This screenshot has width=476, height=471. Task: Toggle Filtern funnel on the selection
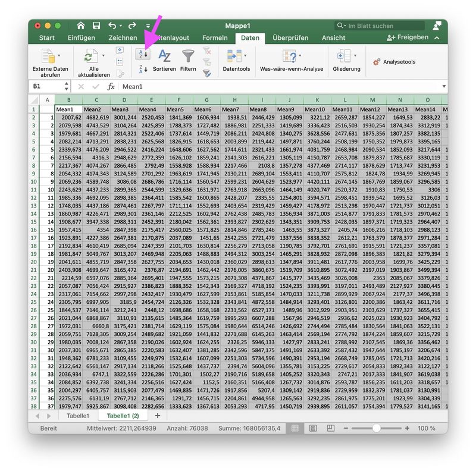(188, 61)
